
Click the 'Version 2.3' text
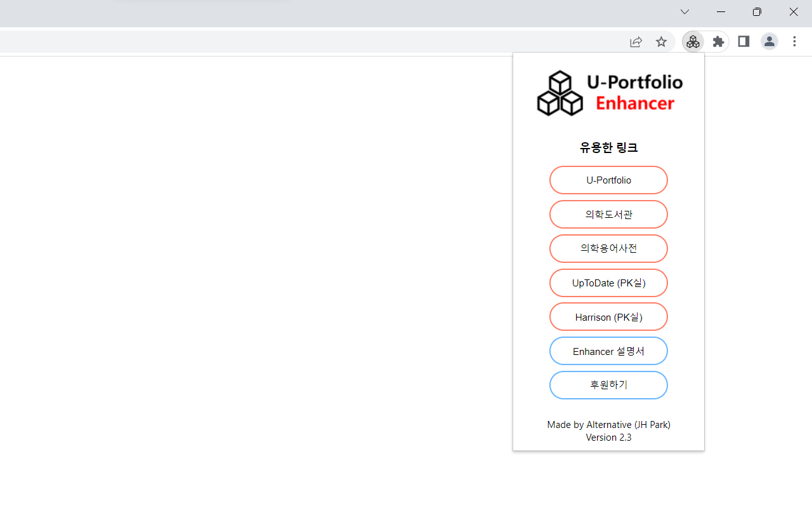pyautogui.click(x=608, y=438)
